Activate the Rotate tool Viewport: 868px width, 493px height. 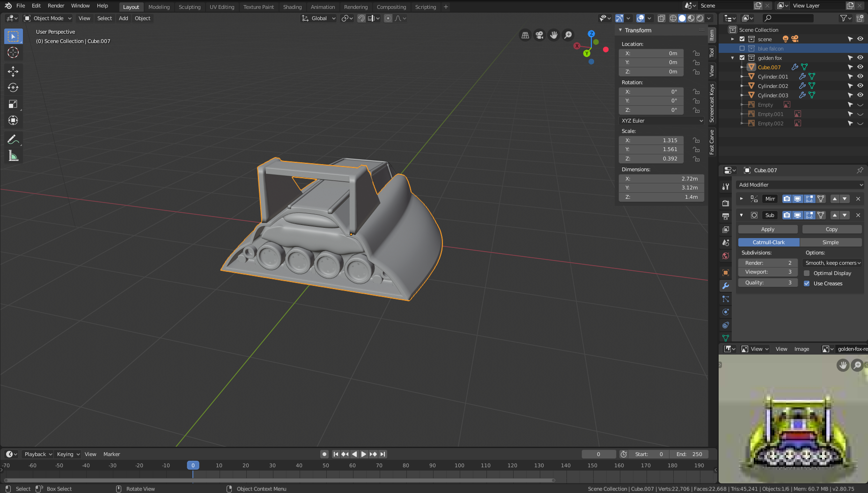[x=13, y=87]
